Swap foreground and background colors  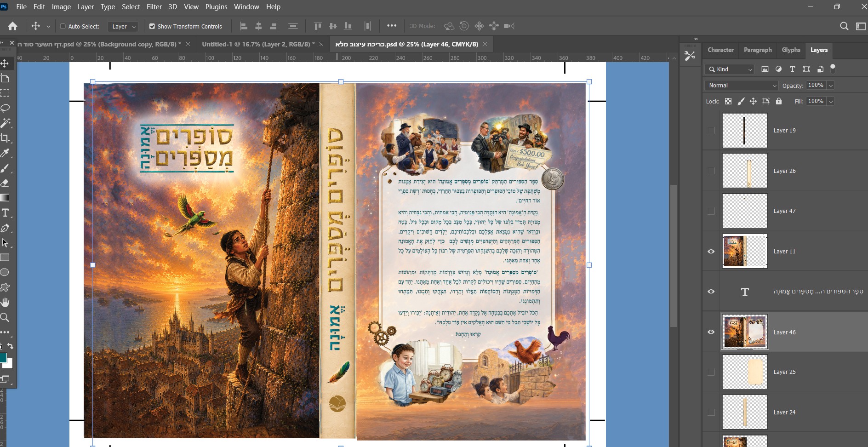(x=10, y=346)
